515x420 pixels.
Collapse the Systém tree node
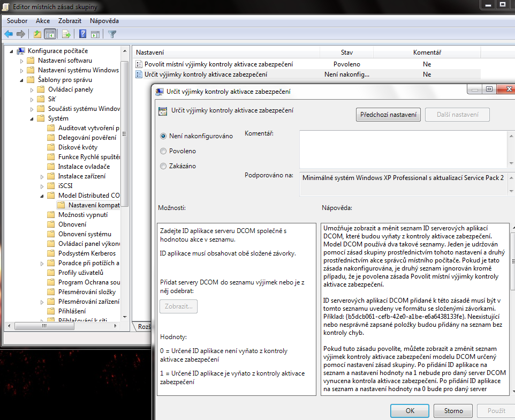point(32,118)
